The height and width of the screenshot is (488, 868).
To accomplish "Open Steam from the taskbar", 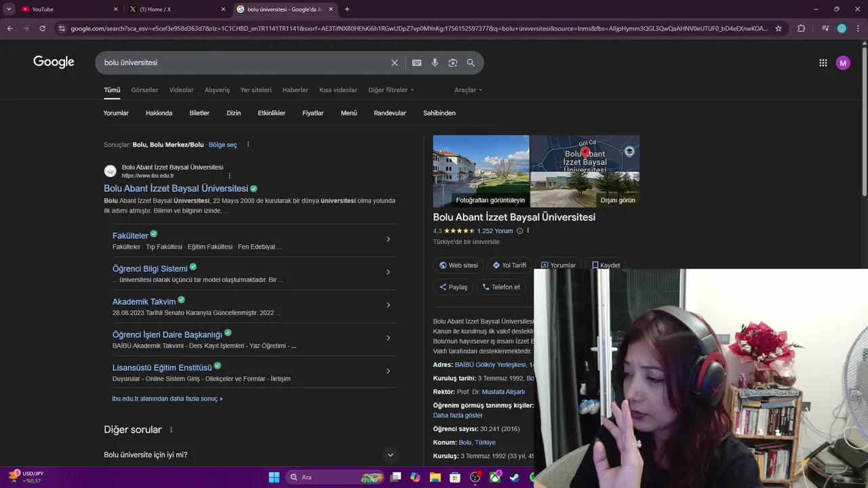I will (515, 477).
